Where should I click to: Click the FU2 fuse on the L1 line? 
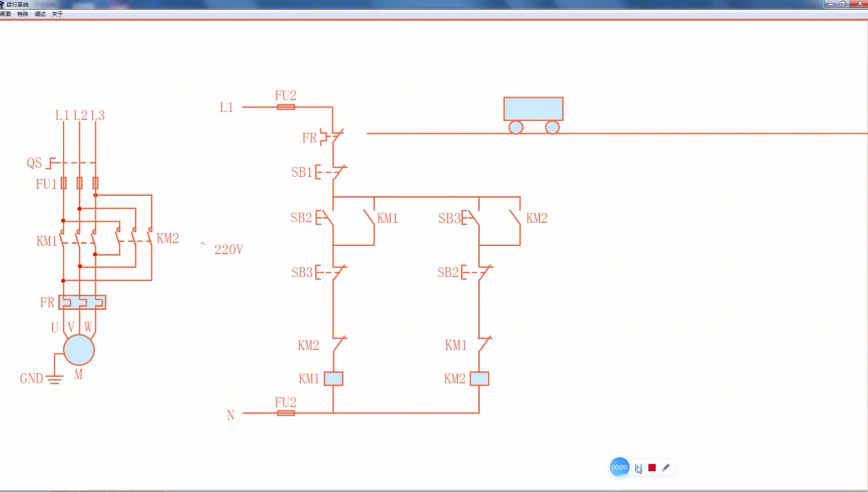coord(286,107)
